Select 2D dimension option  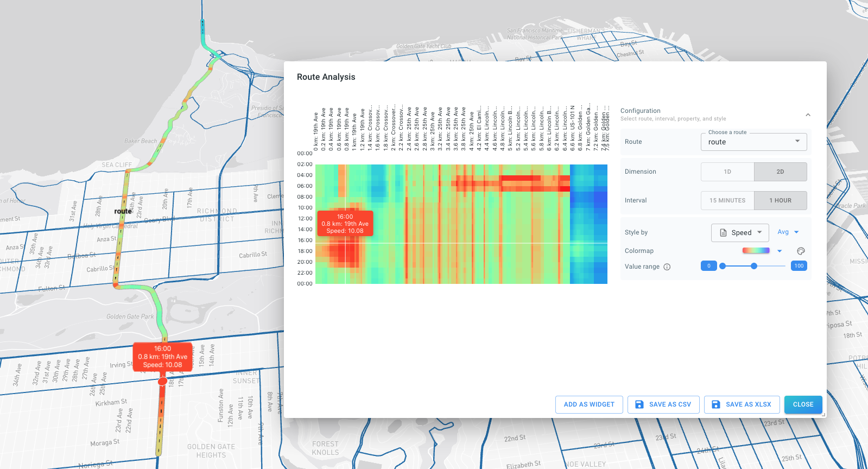pos(780,172)
